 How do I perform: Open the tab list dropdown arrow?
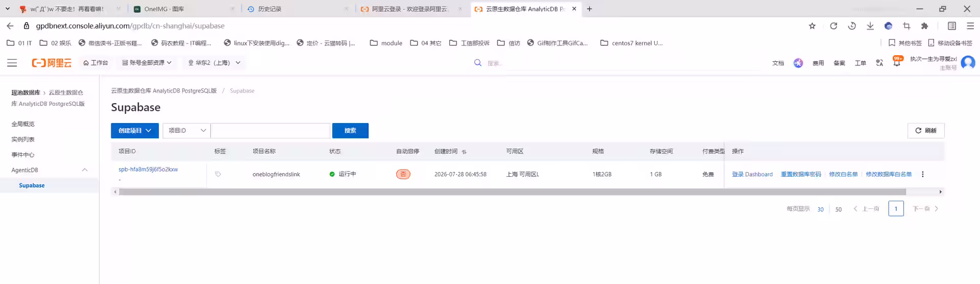(8, 9)
